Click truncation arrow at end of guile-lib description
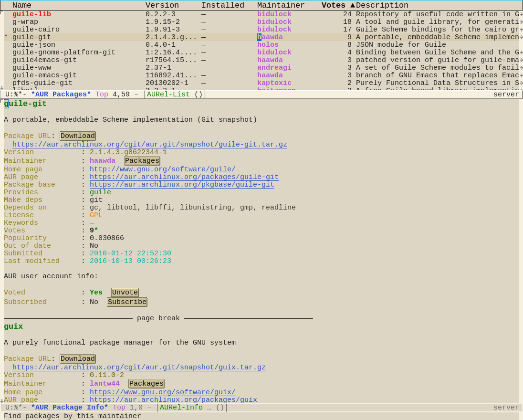 tap(521, 14)
